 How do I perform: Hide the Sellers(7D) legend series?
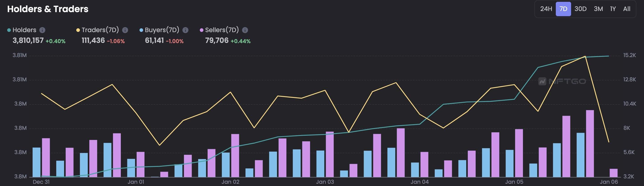coord(222,30)
